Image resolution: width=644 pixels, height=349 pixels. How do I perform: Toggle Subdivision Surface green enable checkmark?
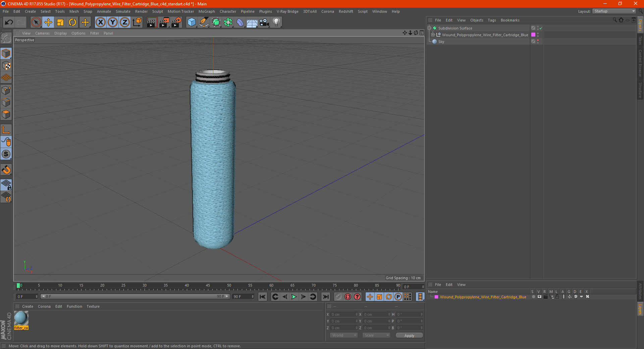point(541,28)
